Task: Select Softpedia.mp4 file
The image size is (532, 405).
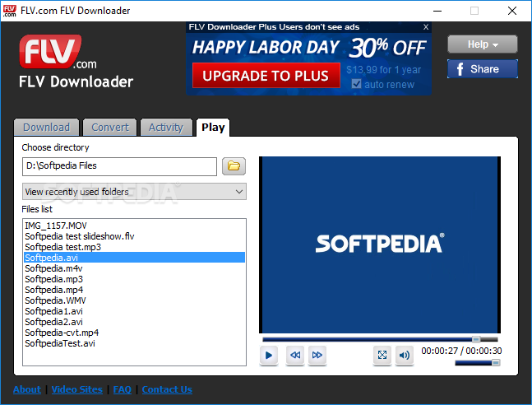Action: (134, 290)
